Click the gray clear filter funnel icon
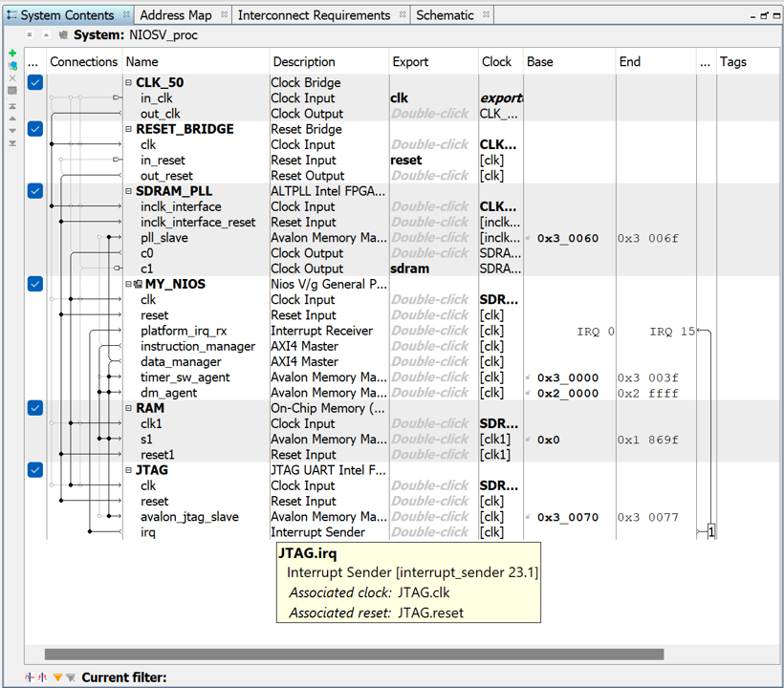The width and height of the screenshot is (784, 688). point(70,677)
